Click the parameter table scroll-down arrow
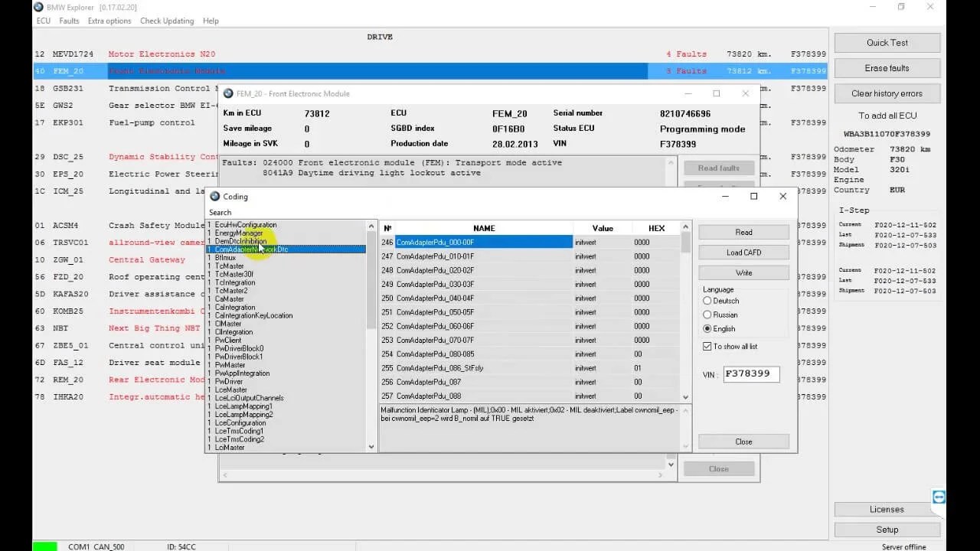 686,396
